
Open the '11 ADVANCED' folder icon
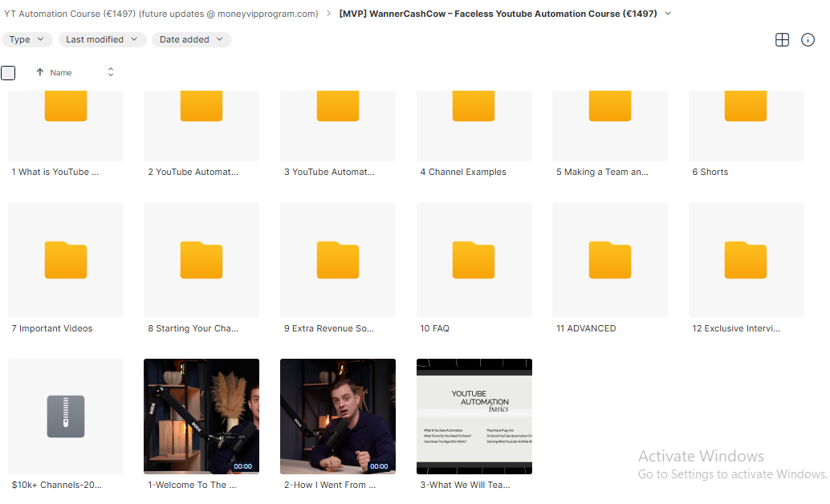click(x=610, y=260)
